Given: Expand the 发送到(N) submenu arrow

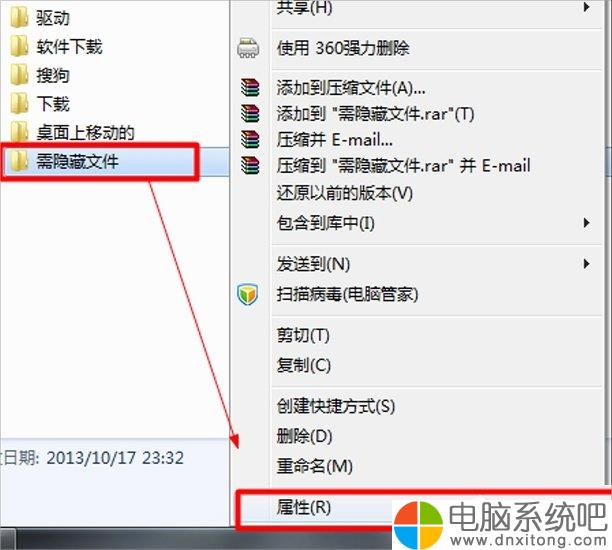Looking at the screenshot, I should (586, 263).
